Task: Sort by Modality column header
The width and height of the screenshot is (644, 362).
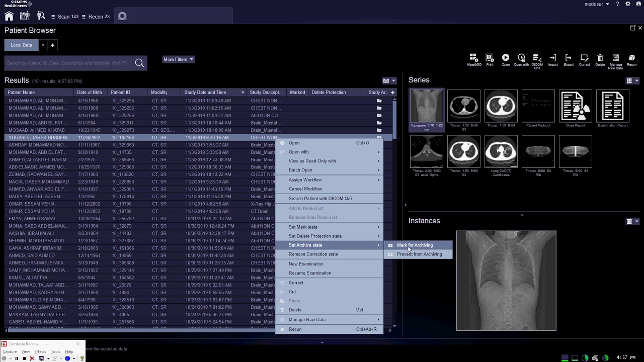Action: click(165, 93)
